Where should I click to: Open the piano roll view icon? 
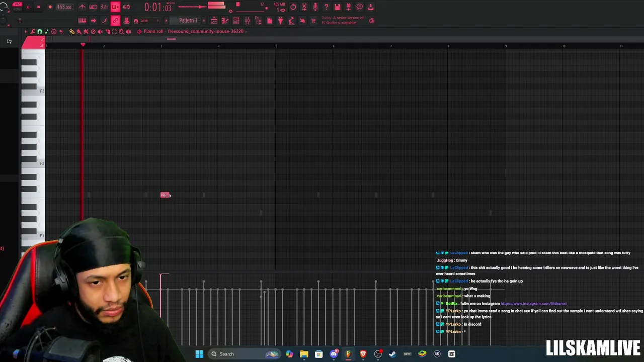point(225,21)
